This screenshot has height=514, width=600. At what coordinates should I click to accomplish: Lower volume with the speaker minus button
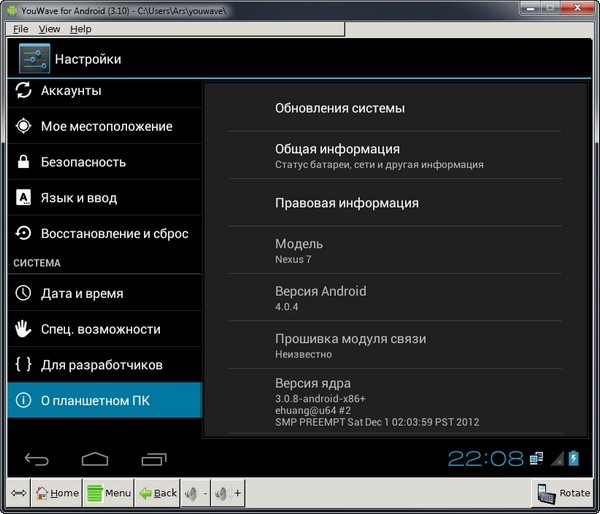197,493
